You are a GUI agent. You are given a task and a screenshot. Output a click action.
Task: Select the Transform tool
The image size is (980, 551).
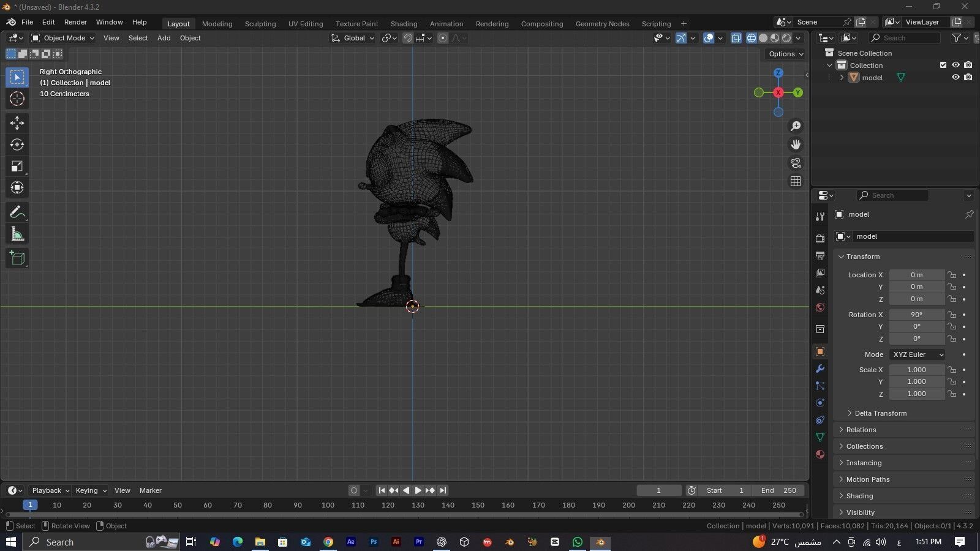point(17,187)
